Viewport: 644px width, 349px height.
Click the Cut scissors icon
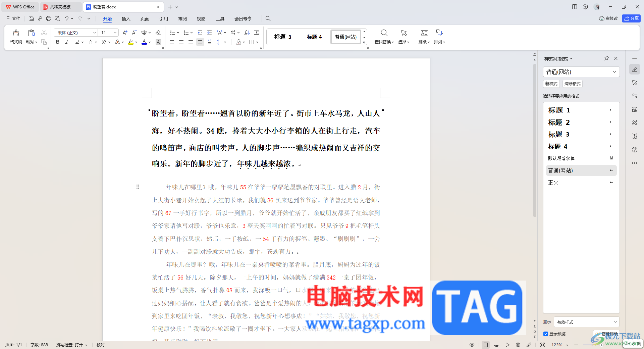44,33
